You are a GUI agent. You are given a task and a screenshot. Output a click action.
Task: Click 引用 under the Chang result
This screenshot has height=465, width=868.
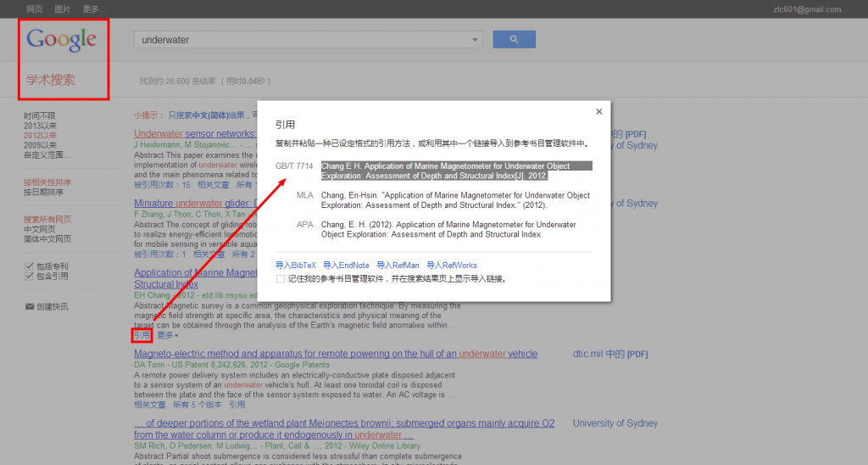[142, 335]
